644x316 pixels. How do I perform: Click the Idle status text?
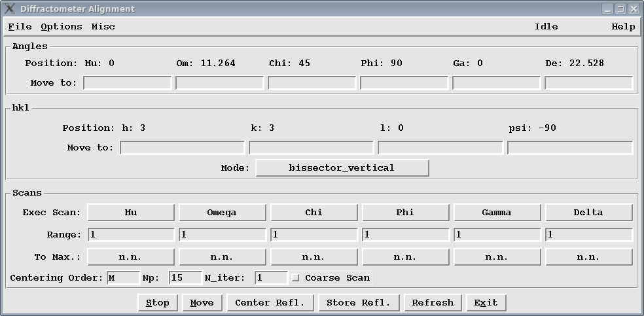[x=546, y=27]
